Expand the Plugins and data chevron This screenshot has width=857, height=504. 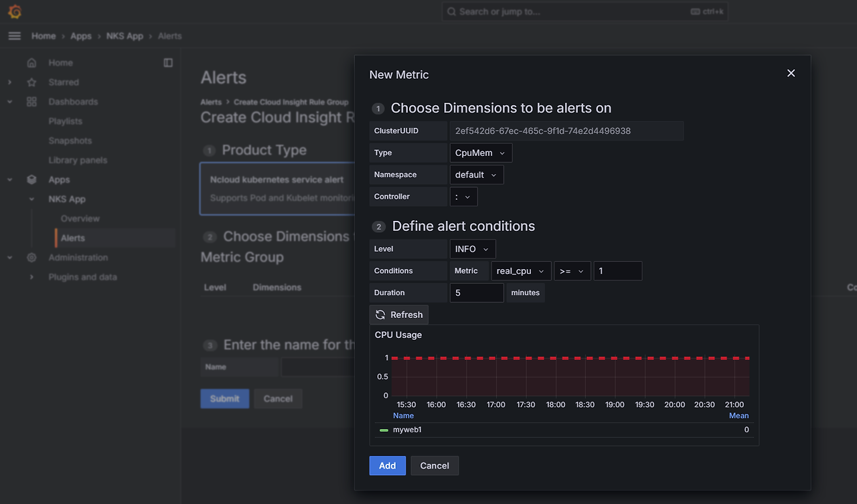pyautogui.click(x=31, y=277)
